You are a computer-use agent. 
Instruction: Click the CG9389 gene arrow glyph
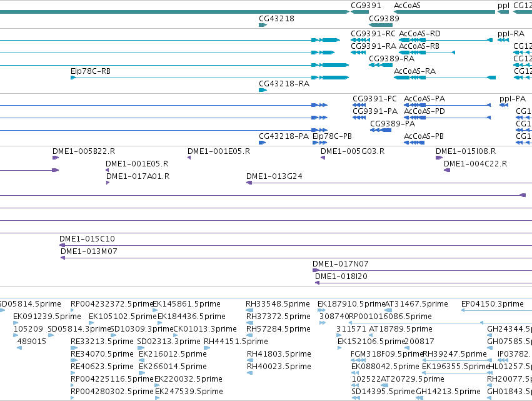point(380,25)
